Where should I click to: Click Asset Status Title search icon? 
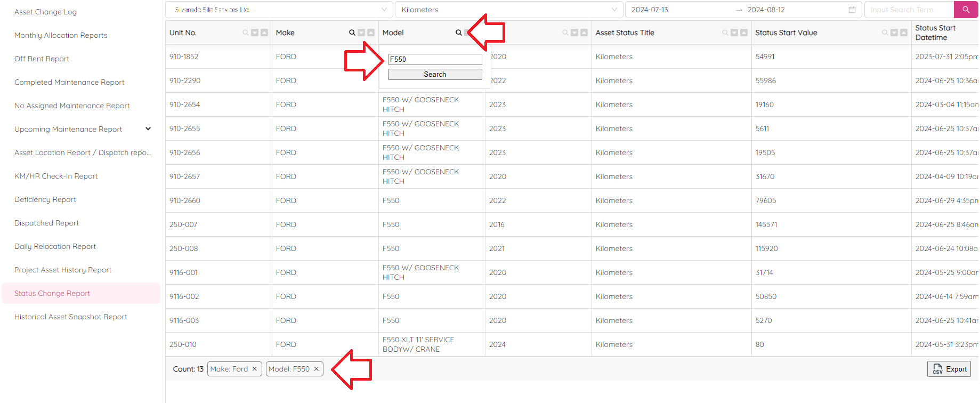coord(725,33)
